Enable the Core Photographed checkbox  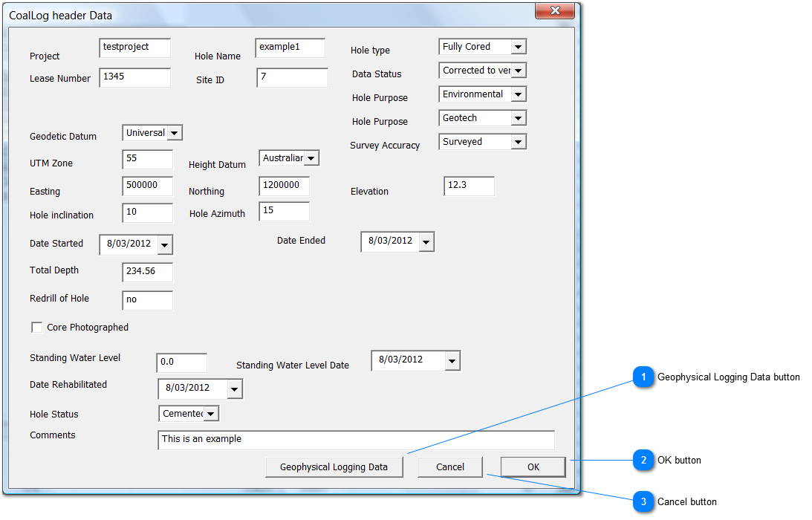37,327
